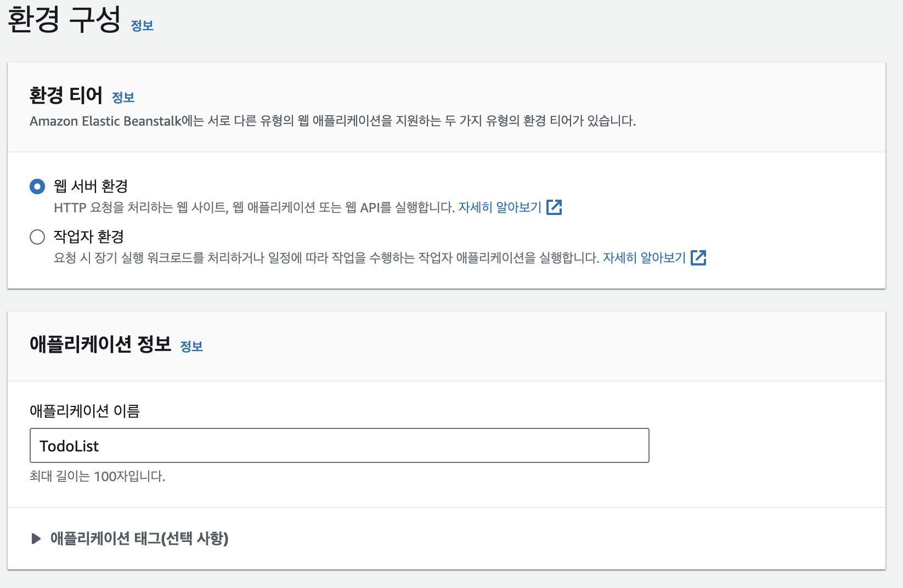
Task: Expand the 애플리케이션 태그 disclosure triangle
Action: pos(36,539)
